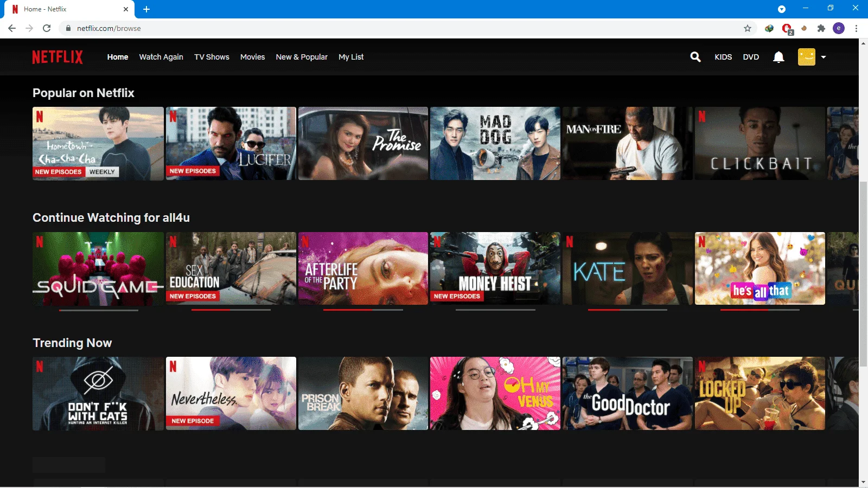Open the browser Extensions puzzle icon

[x=821, y=28]
